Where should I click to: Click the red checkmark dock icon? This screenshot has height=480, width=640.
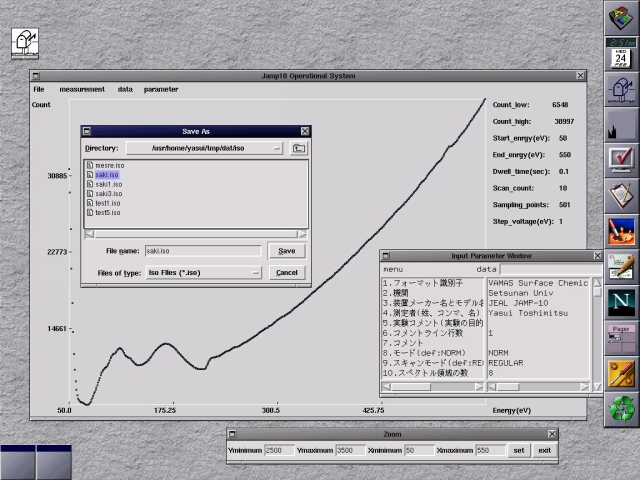tap(622, 159)
